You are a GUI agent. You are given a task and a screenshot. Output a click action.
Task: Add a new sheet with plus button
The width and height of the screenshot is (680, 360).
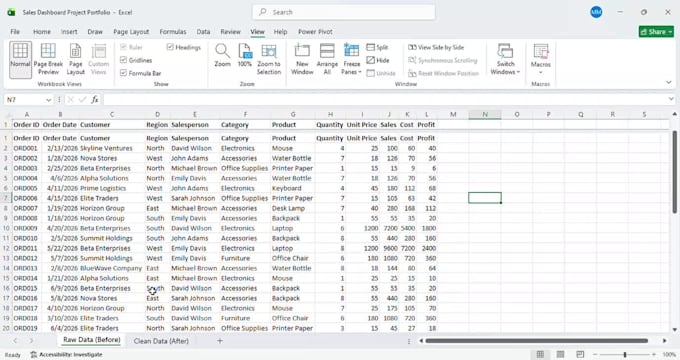[x=220, y=341]
